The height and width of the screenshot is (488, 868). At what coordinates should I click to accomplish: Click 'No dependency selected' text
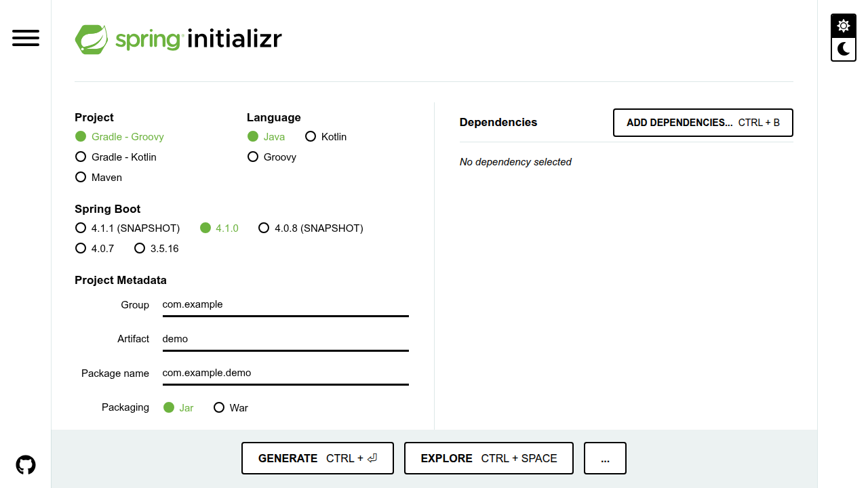[x=515, y=162]
